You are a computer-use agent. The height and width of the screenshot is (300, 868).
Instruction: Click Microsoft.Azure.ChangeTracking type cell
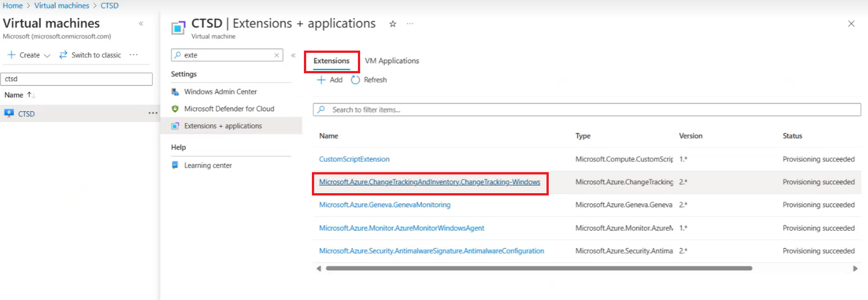point(624,182)
